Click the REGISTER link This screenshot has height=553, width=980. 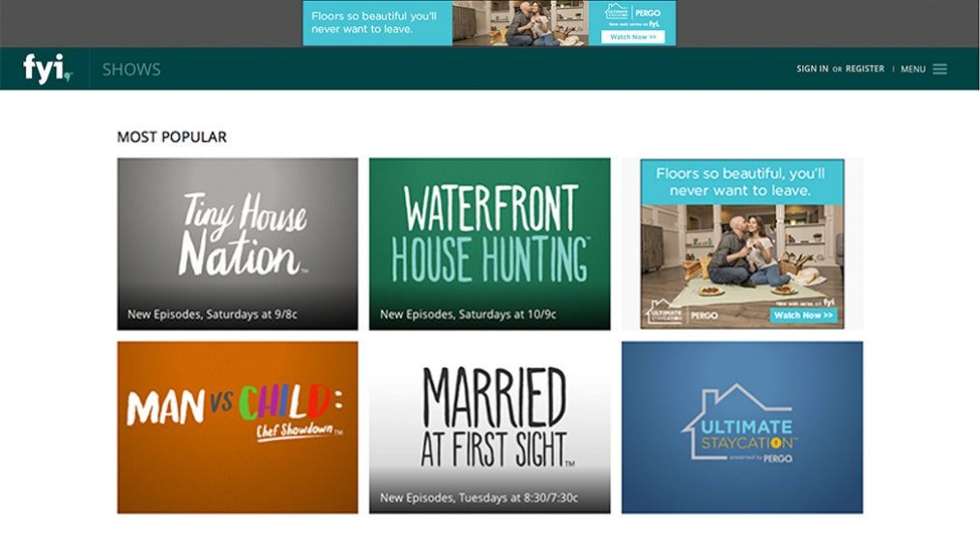[864, 69]
